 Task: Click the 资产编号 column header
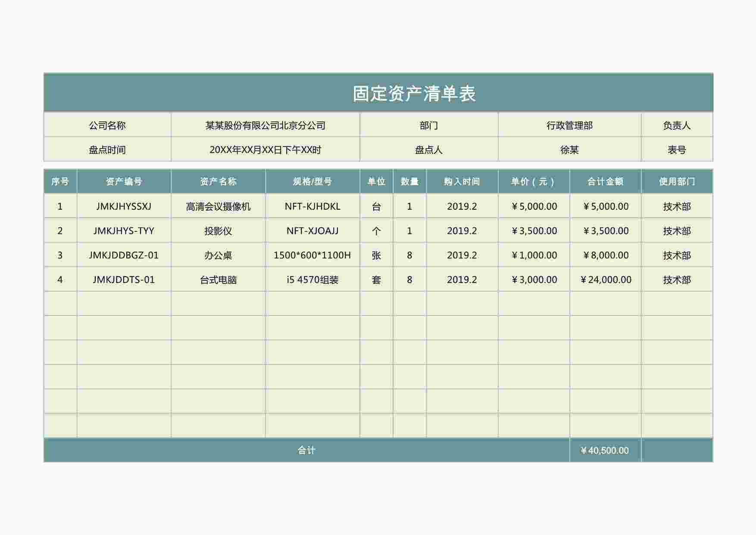tap(124, 181)
